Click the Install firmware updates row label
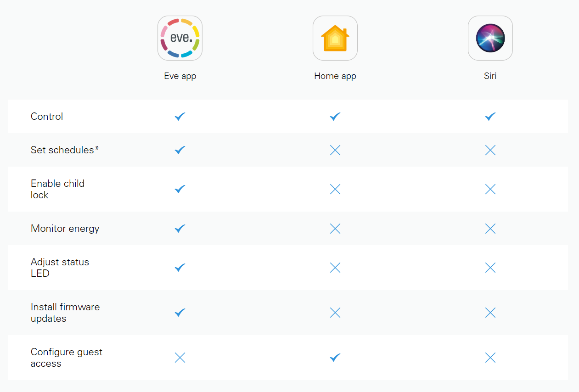The height and width of the screenshot is (392, 579). coord(65,313)
